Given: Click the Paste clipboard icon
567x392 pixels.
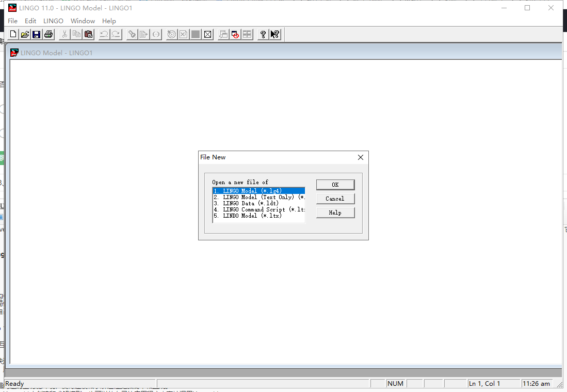Looking at the screenshot, I should point(88,35).
